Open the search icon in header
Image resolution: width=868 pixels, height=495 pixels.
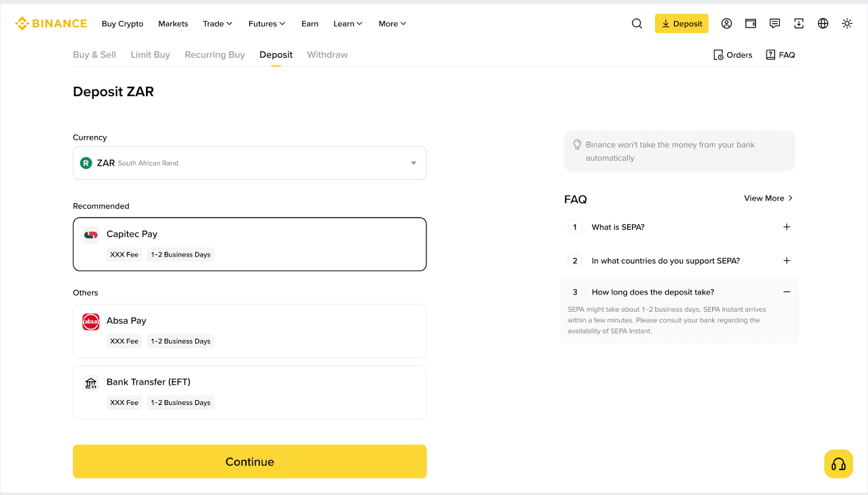pos(637,23)
